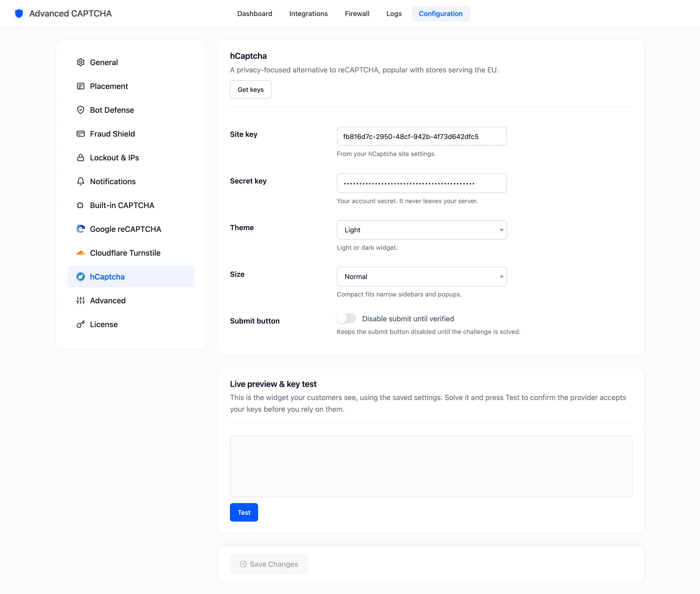Click the Cloudflare Turnstile cloud icon
The image size is (700, 594).
click(80, 253)
